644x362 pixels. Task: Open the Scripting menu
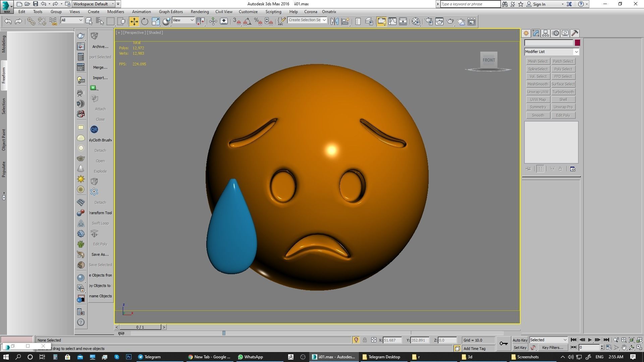tap(273, 12)
